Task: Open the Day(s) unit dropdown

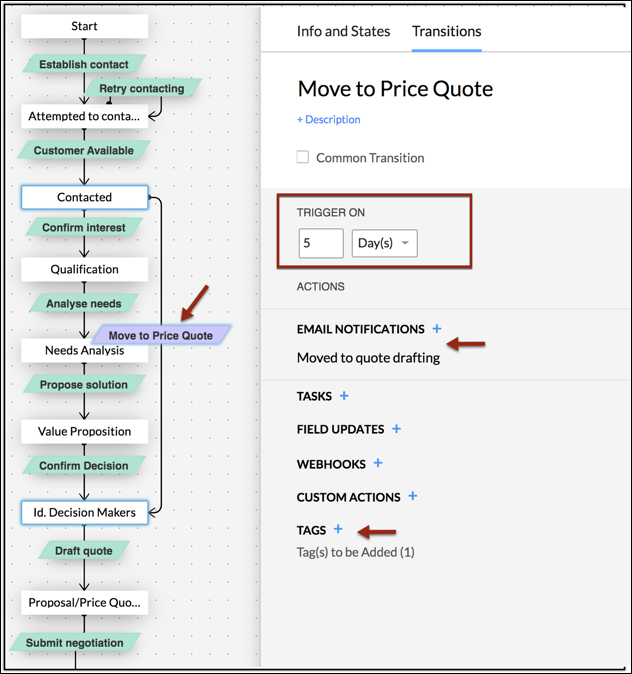Action: 384,243
